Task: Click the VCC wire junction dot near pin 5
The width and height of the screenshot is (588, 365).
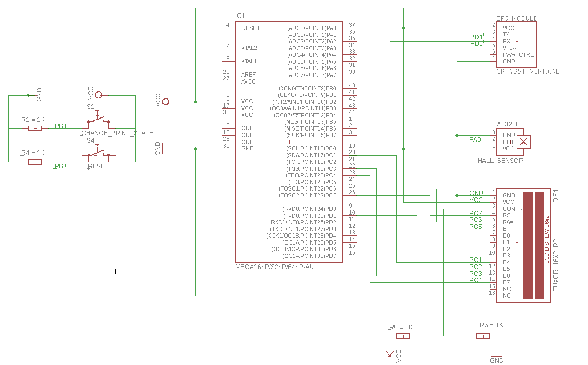Action: pyautogui.click(x=195, y=102)
